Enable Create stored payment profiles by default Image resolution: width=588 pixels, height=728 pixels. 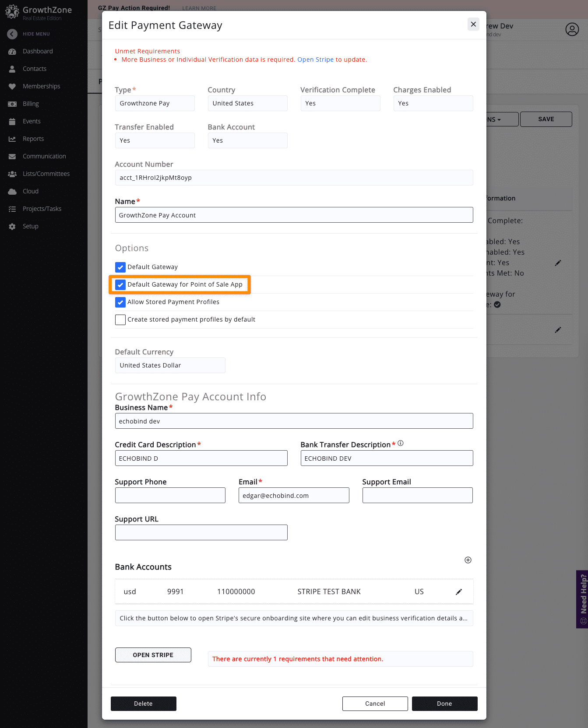point(120,320)
